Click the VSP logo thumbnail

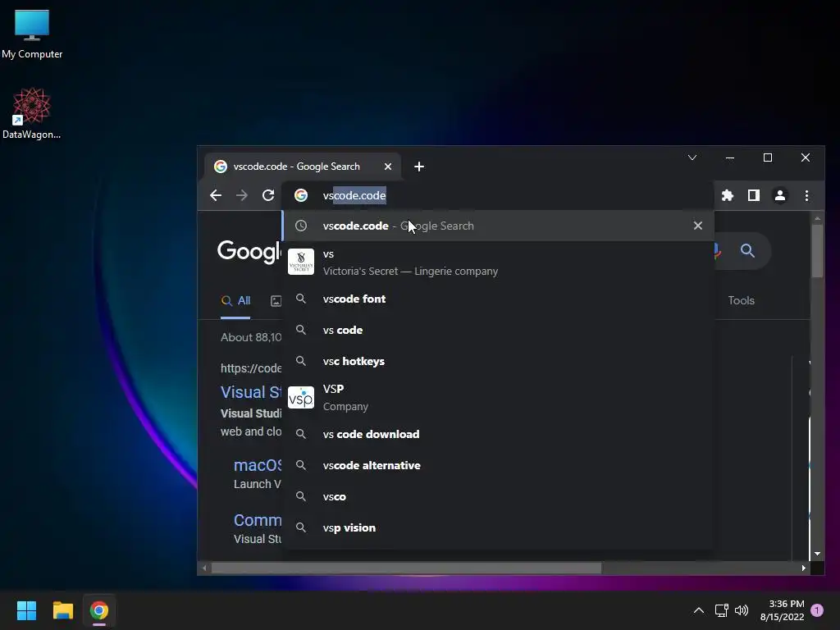click(x=301, y=398)
